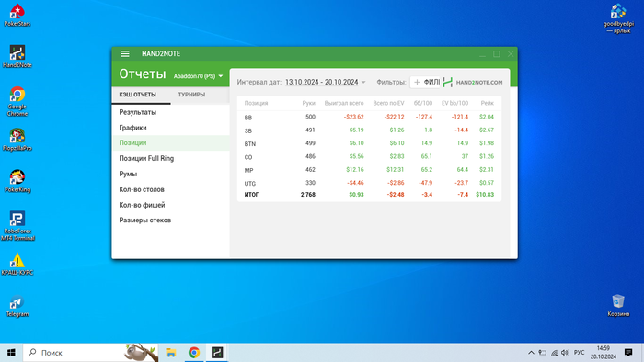Launch FlopzillaPro from the desktop

click(x=17, y=140)
